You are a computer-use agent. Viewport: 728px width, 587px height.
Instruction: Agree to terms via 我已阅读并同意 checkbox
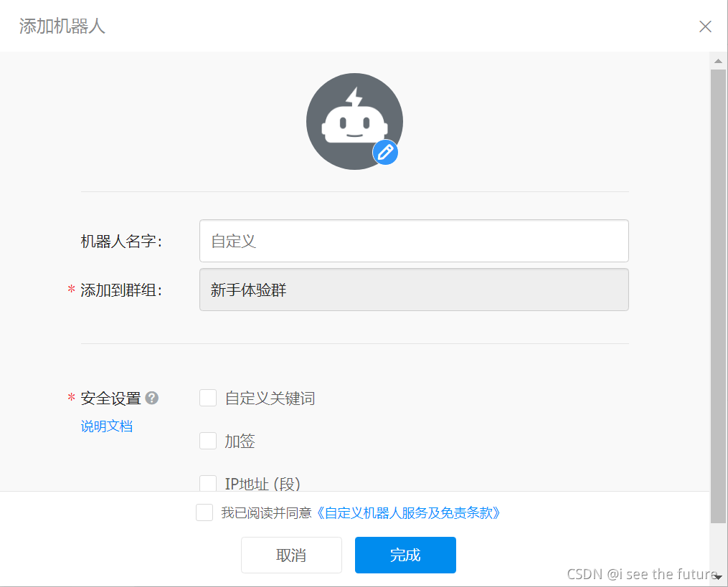point(204,512)
